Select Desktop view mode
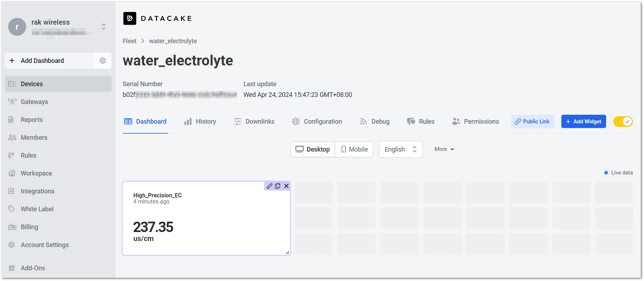 click(x=313, y=149)
